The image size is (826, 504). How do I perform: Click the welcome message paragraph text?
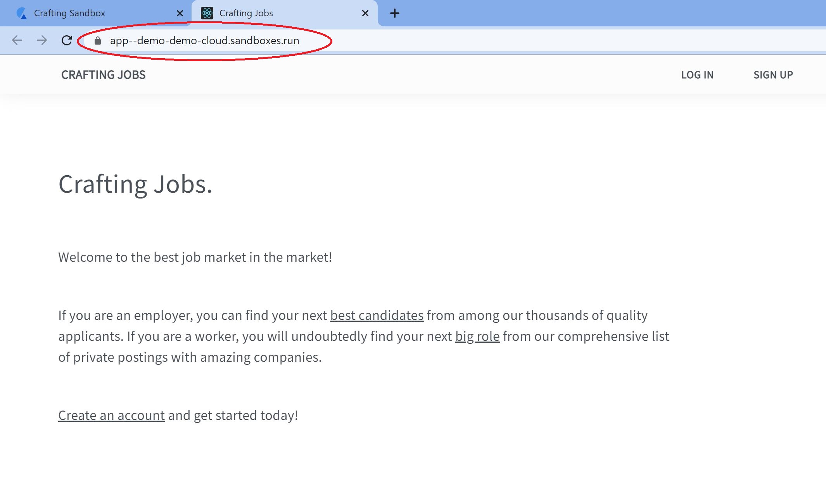coord(195,257)
